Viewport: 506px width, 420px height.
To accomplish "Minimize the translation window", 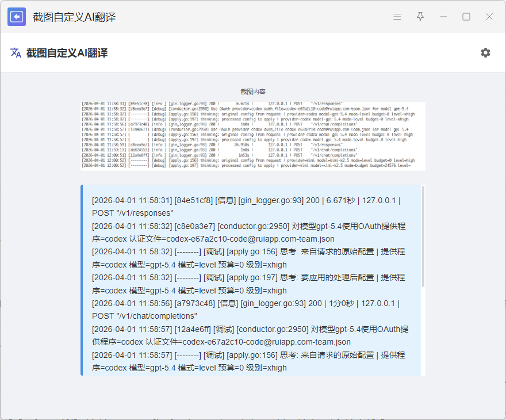I will pyautogui.click(x=443, y=17).
